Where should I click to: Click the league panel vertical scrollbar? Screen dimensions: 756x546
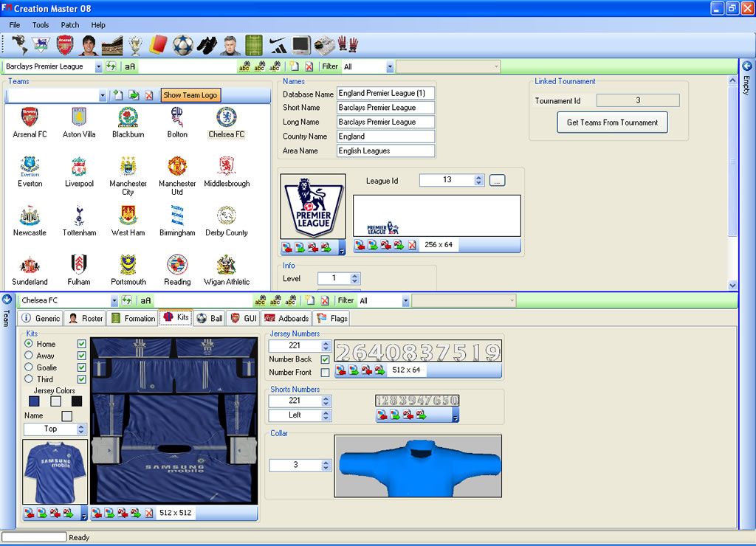coord(732,183)
